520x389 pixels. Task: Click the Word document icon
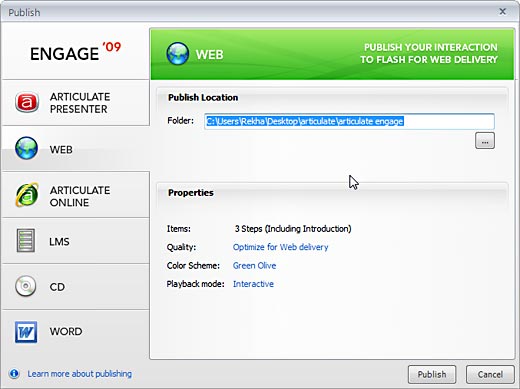[26, 332]
